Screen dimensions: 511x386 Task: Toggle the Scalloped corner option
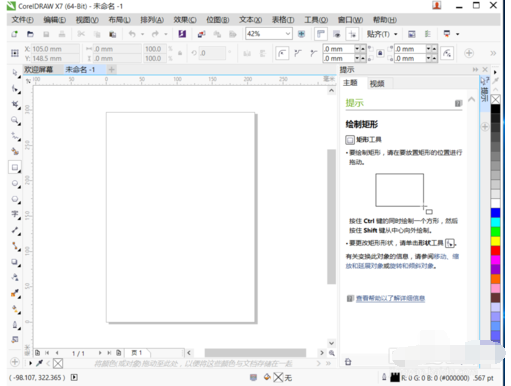pyautogui.click(x=298, y=53)
